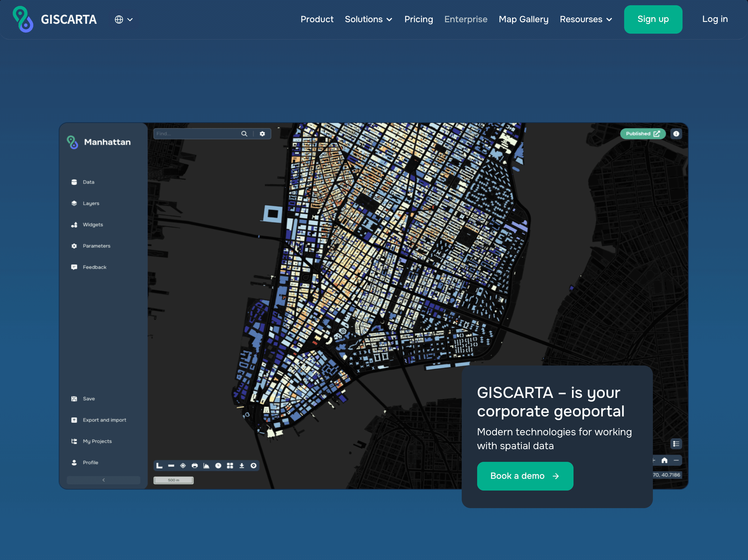748x560 pixels.
Task: Expand the language globe selector
Action: (123, 19)
